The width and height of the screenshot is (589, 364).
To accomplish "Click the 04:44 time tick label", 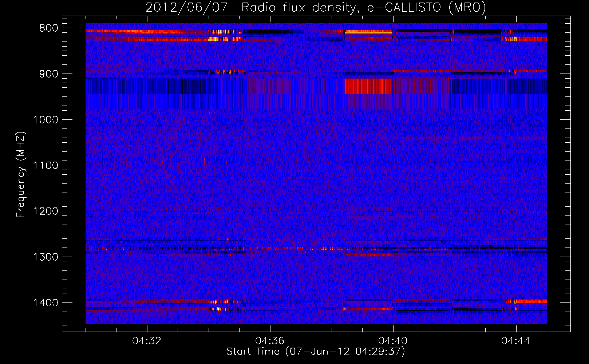I will 516,341.
